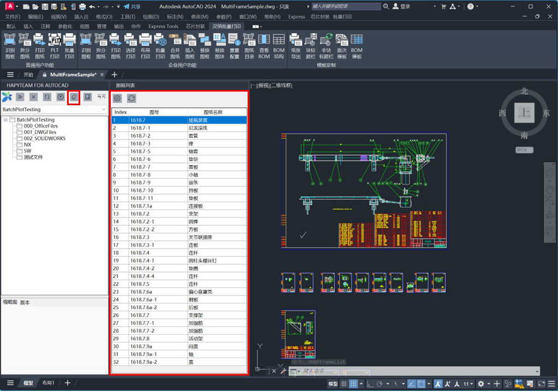This screenshot has width=558, height=392.
Task: Click the refresh icon in the 图框列表 panel
Action: (131, 98)
